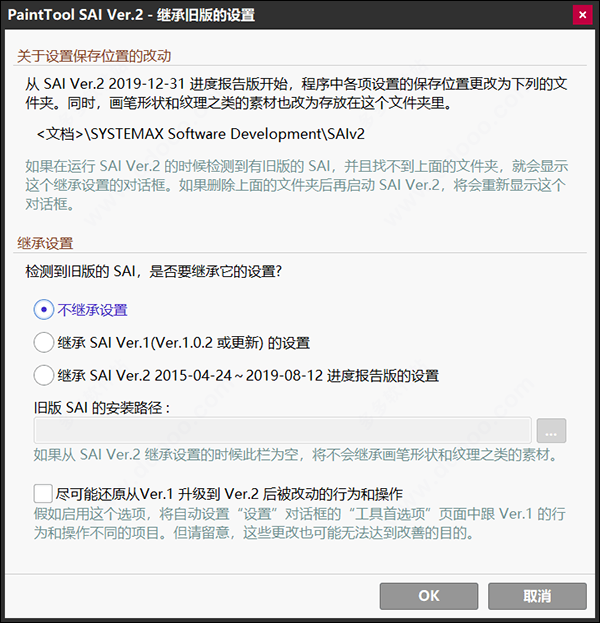Click the question text 是否要继承它的设置
Screen dimensions: 600x623
pyautogui.click(x=216, y=271)
